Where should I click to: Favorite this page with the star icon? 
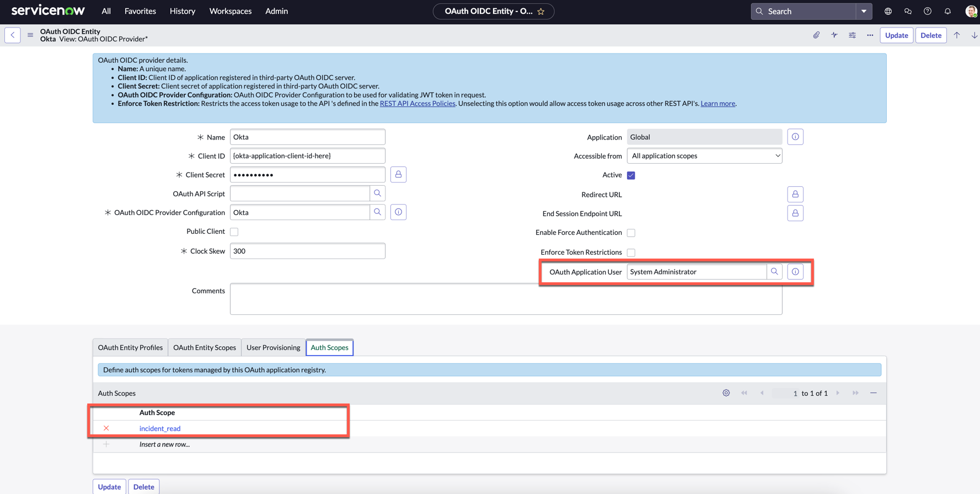541,11
